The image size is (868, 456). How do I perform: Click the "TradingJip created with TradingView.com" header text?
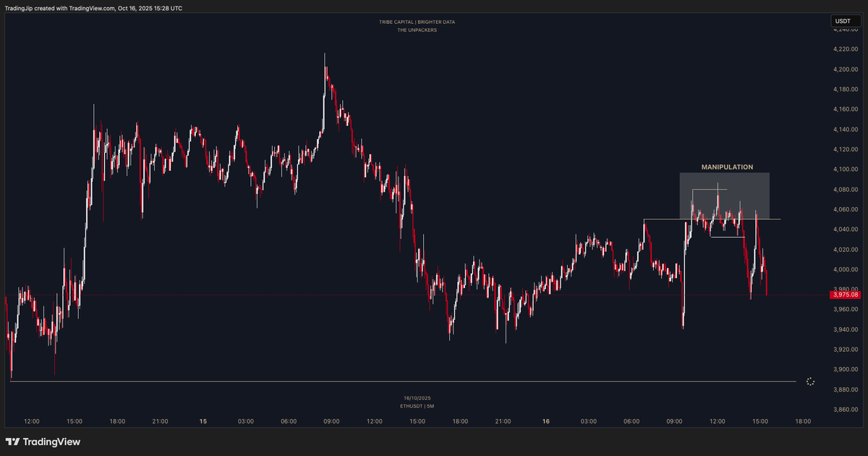point(59,8)
